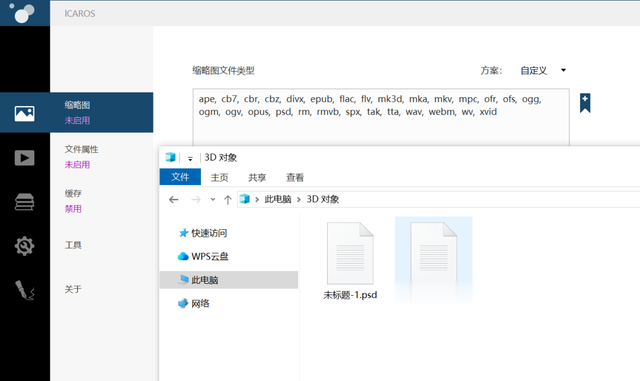Open the 关于 menu entry
The image size is (640, 381).
[73, 289]
